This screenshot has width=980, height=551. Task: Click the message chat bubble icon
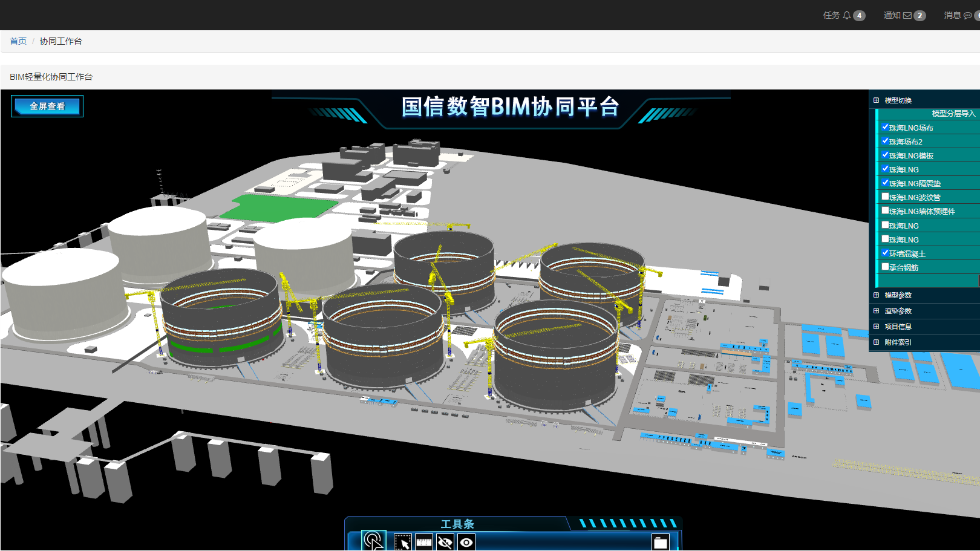tap(968, 16)
